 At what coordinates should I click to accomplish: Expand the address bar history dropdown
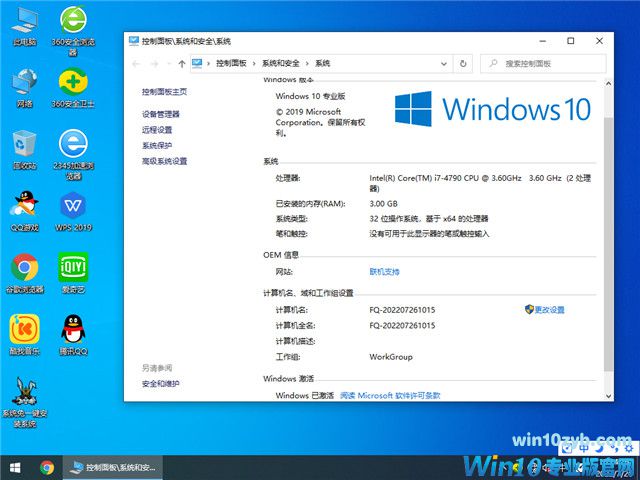tap(444, 64)
